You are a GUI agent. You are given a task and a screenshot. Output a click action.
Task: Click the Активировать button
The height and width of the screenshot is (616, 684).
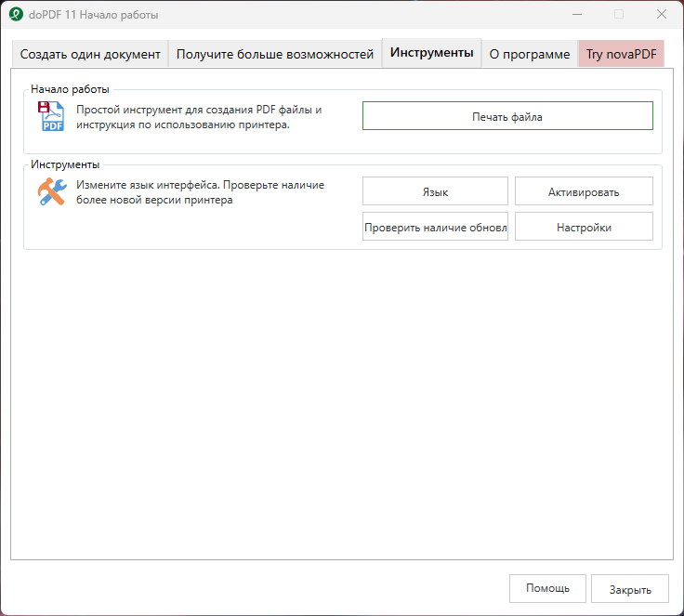click(584, 191)
